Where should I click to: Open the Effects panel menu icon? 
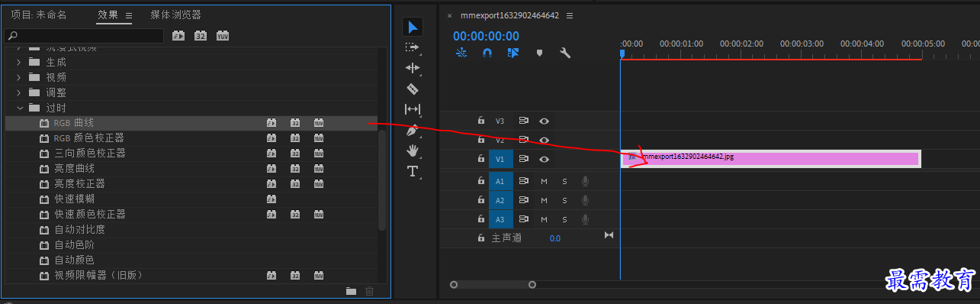click(x=128, y=15)
